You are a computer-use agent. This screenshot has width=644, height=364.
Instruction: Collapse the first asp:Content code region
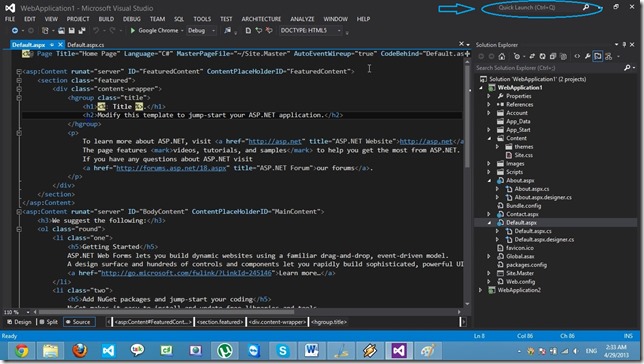[x=19, y=71]
